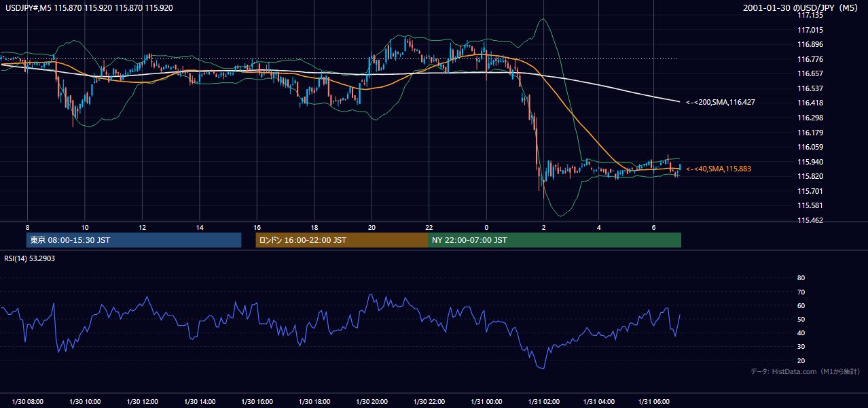This screenshot has height=408, width=868.
Task: Click the 1/30 18:00 date axis label
Action: click(314, 402)
